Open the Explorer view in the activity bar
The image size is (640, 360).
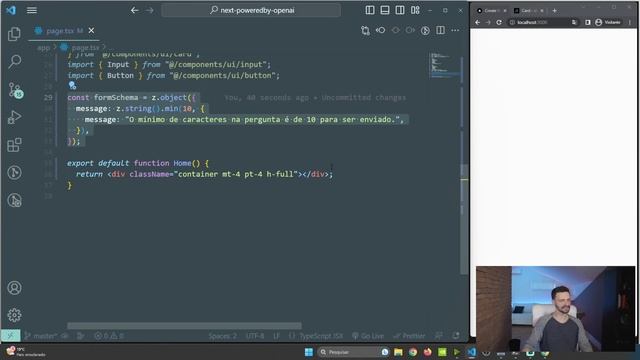[x=14, y=34]
